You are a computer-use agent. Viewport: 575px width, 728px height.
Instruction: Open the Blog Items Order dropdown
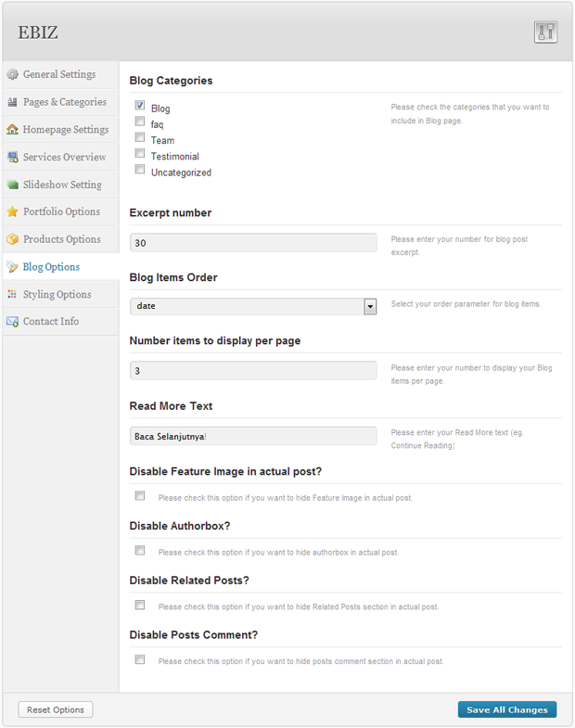pos(370,305)
